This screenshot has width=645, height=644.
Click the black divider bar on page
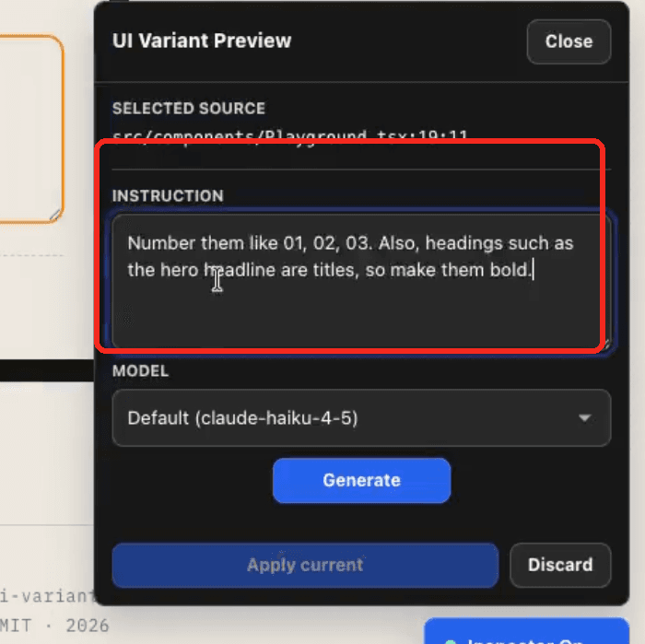[x=47, y=370]
